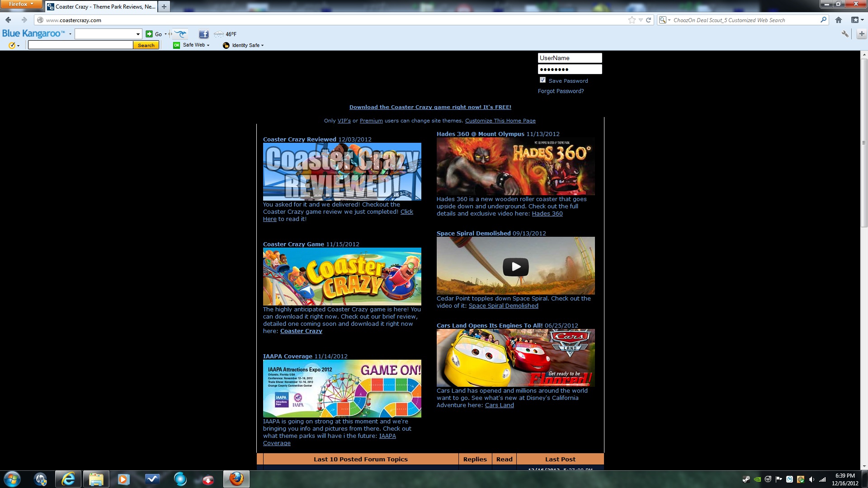Open the Hades 360 banner image
Screen dimensions: 868x488
point(515,166)
